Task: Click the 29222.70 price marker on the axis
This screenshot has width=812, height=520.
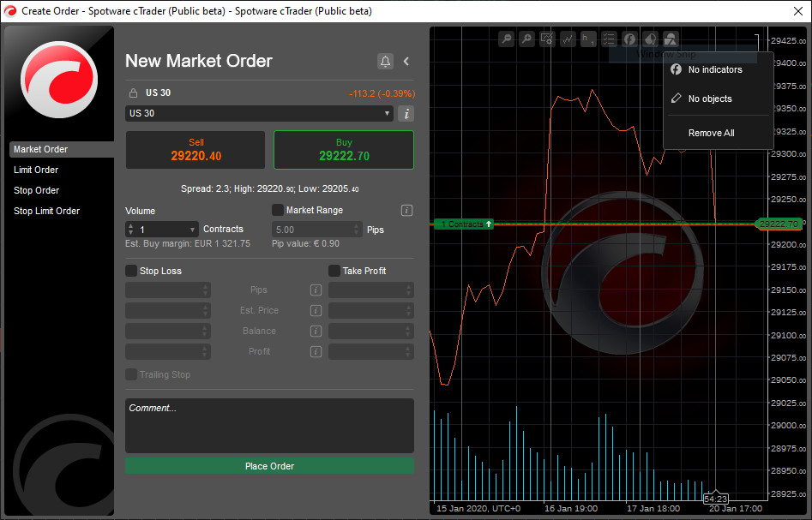Action: [779, 224]
